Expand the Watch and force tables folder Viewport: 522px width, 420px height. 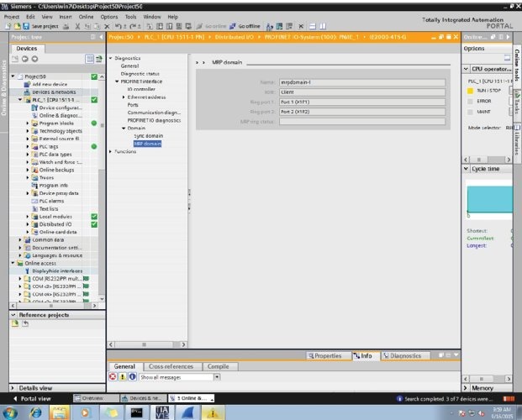pos(28,162)
